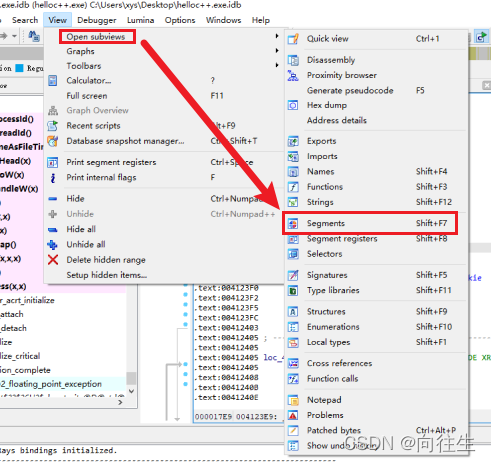The image size is (491, 462).
Task: Click the Recent scripts icon
Action: pos(53,126)
